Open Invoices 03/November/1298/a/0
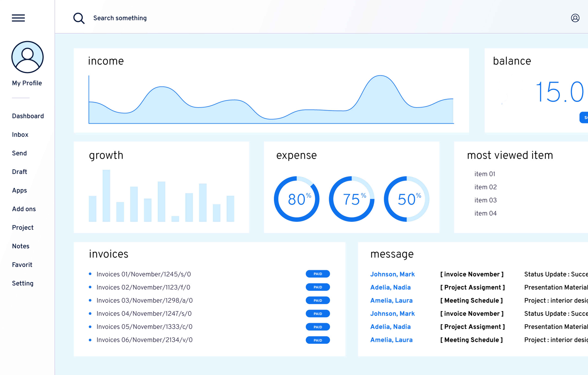The width and height of the screenshot is (588, 375). click(x=145, y=300)
